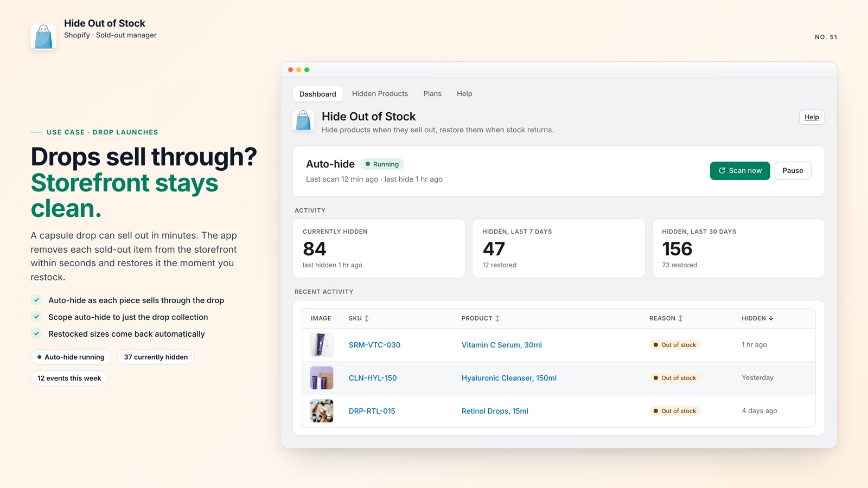Open Hyaluronic Cleanser, 150ml product link
This screenshot has height=488, width=868.
coord(509,378)
